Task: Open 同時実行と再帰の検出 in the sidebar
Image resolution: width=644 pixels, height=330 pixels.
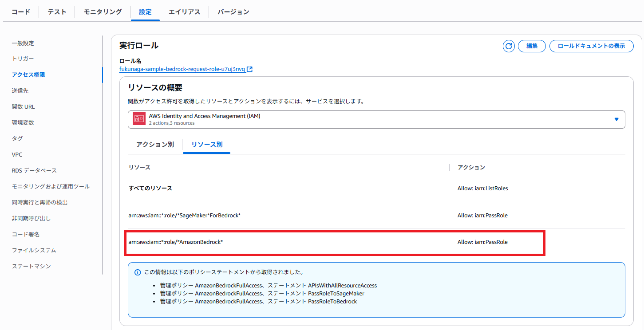Action: pos(40,203)
